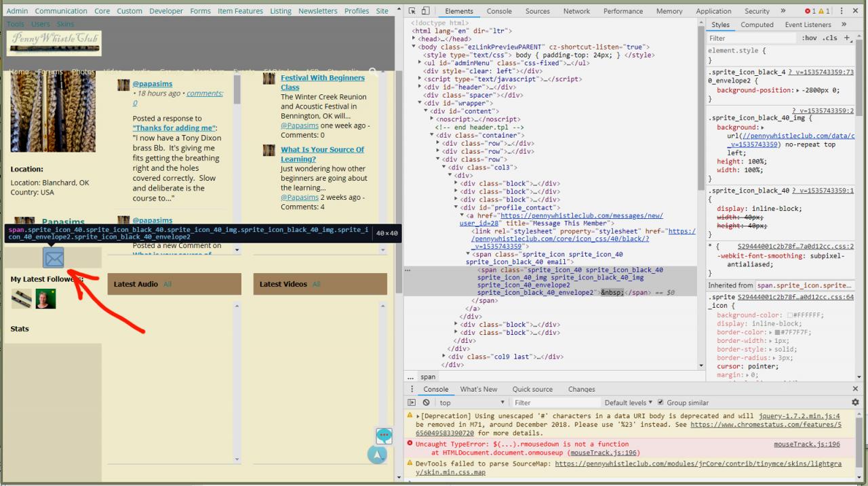This screenshot has height=486, width=868.
Task: Click the chat bubble icon
Action: (384, 435)
